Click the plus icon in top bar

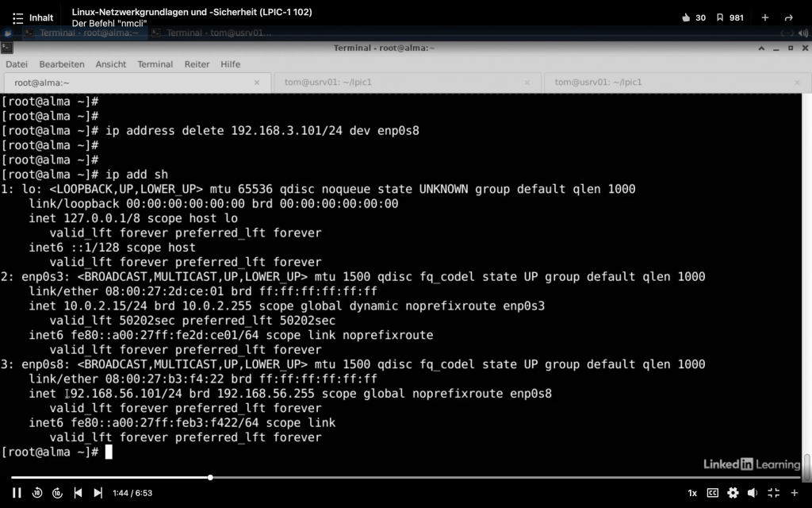[x=765, y=17]
